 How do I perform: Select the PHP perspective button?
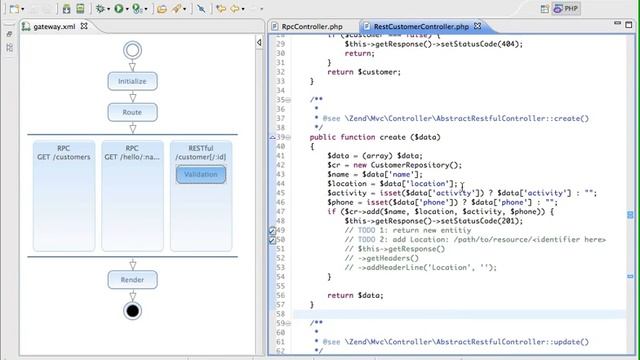[566, 9]
